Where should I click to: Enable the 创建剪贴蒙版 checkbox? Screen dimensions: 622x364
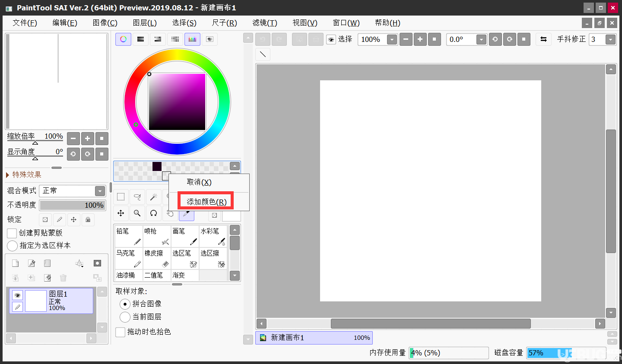[x=12, y=233]
